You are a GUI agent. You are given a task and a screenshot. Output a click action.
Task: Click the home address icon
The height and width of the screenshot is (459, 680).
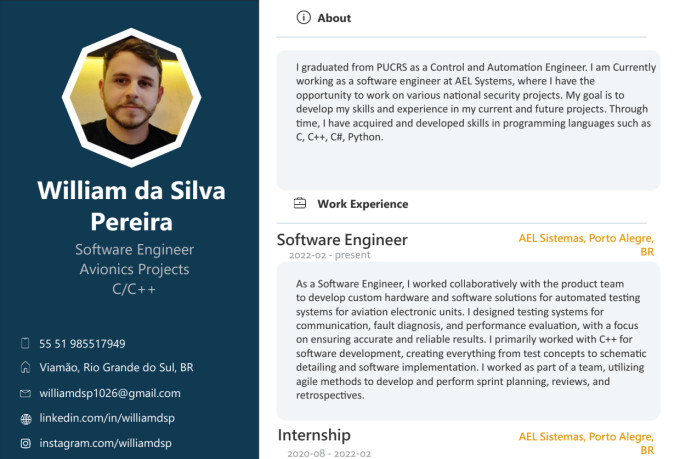[x=26, y=368]
